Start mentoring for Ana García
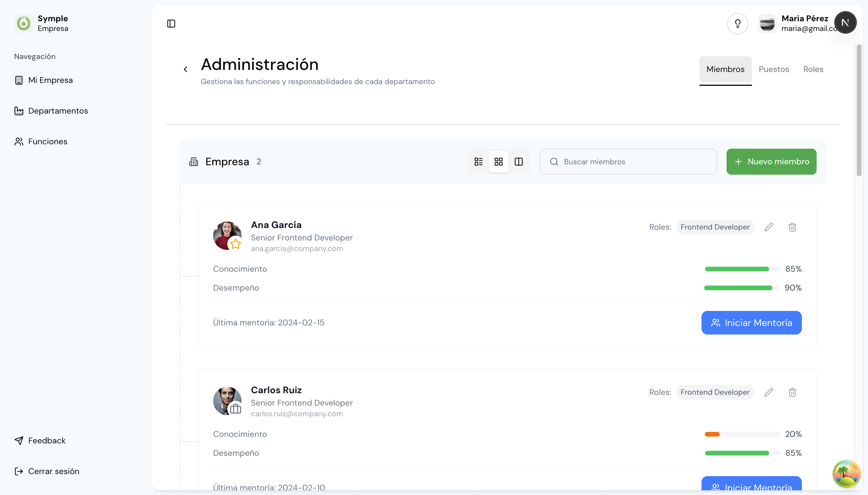The height and width of the screenshot is (495, 868). coord(751,323)
